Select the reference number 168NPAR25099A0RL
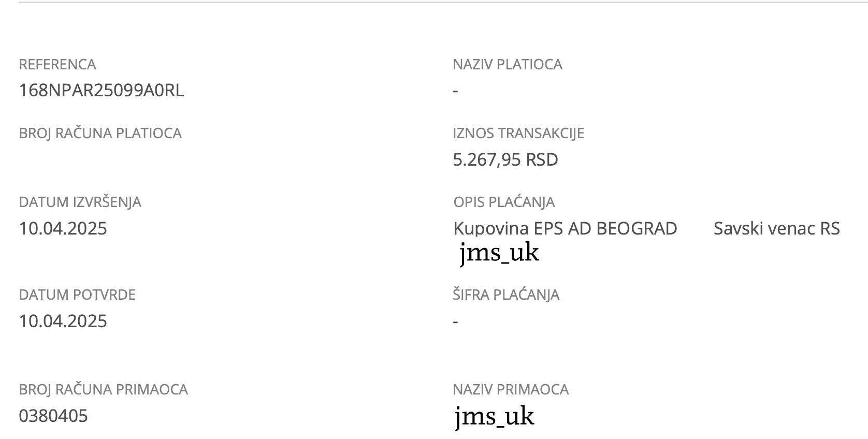The width and height of the screenshot is (868, 439). click(x=102, y=91)
